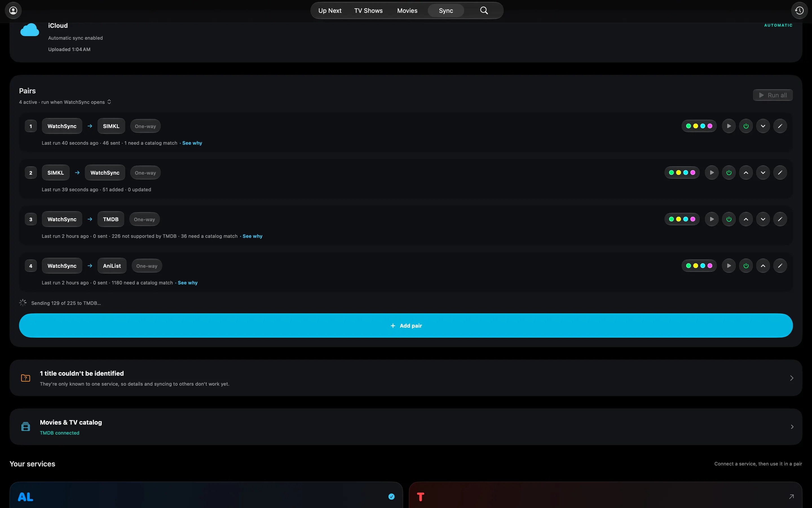Screen dimensions: 812x508
Task: Edit pair 1 with the pencil icon
Action: [x=780, y=126]
